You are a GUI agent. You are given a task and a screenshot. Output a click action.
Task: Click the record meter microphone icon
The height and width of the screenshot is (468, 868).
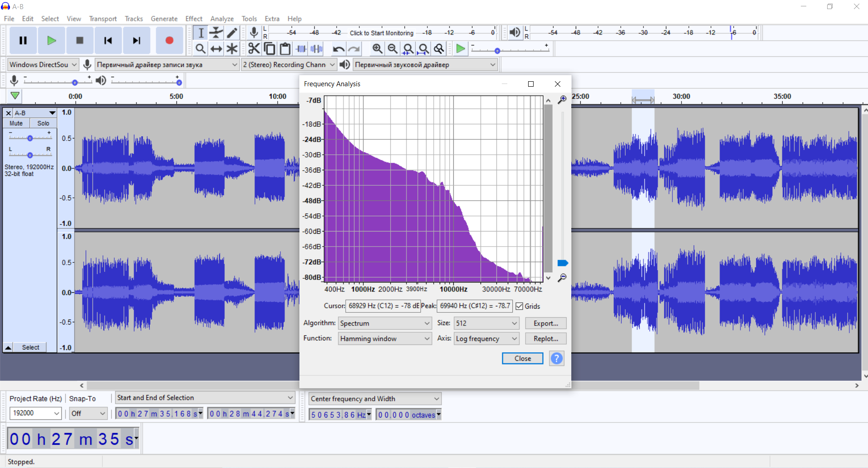click(254, 33)
